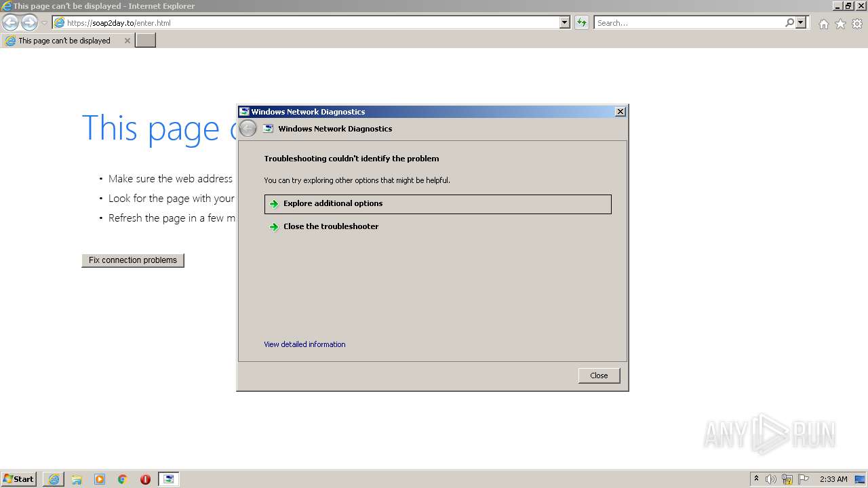The image size is (868, 488).
Task: Open the recent pages dropdown arrow
Action: pos(44,23)
